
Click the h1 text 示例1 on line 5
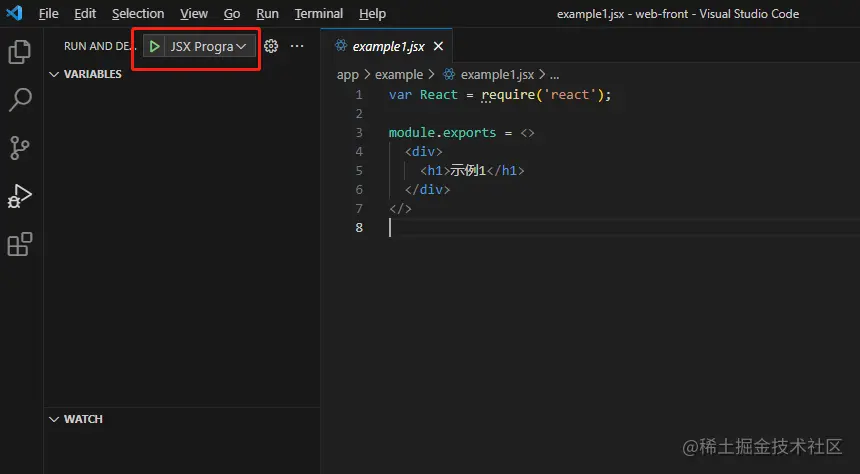pyautogui.click(x=468, y=171)
